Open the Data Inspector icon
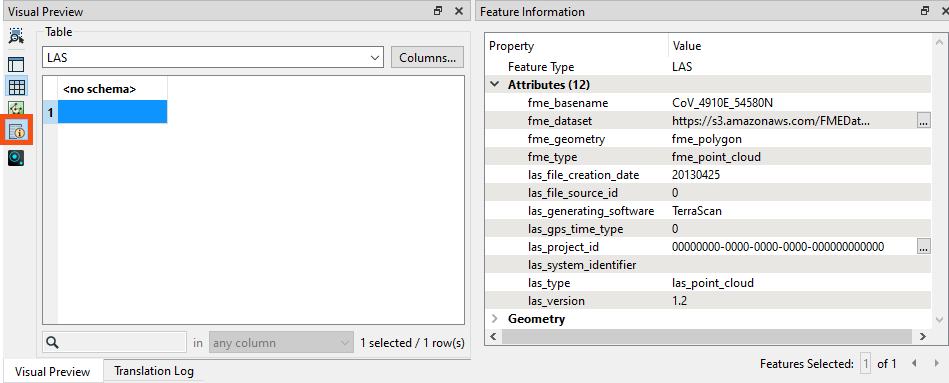The image size is (949, 383). 16,159
